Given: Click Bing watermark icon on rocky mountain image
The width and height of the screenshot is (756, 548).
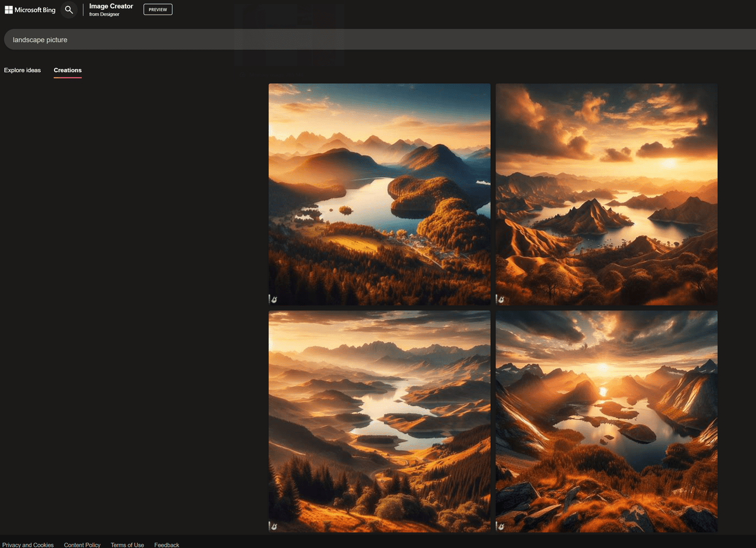Looking at the screenshot, I should [x=500, y=526].
